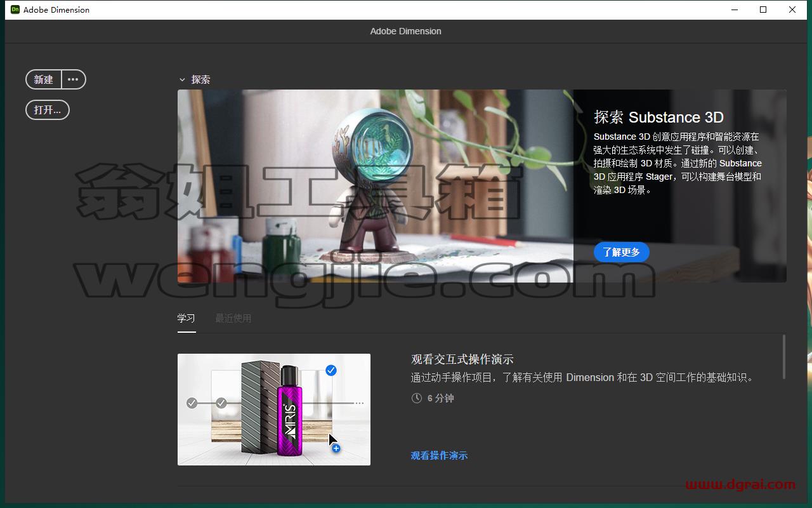812x508 pixels.
Task: Minimize the Adobe Dimension window
Action: pyautogui.click(x=735, y=10)
